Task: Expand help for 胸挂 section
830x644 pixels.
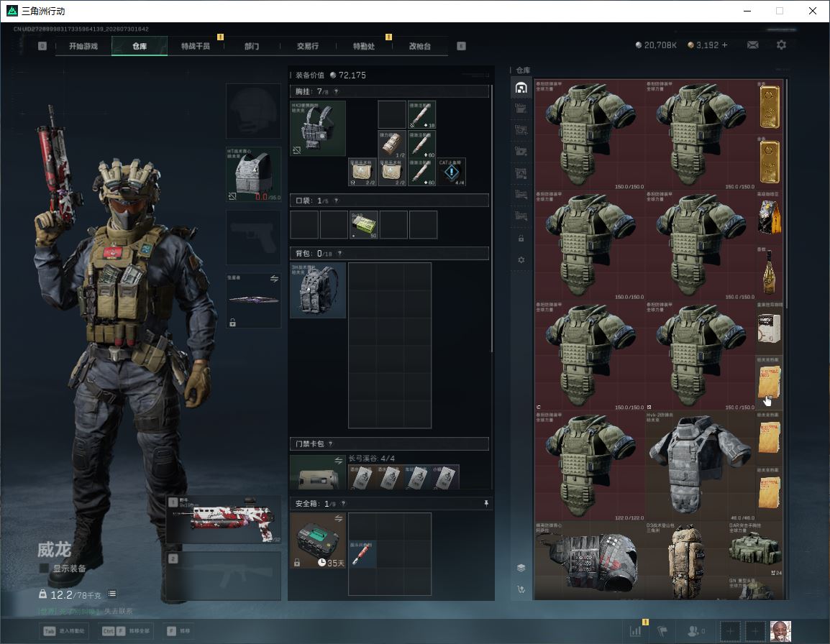Action: tap(336, 91)
